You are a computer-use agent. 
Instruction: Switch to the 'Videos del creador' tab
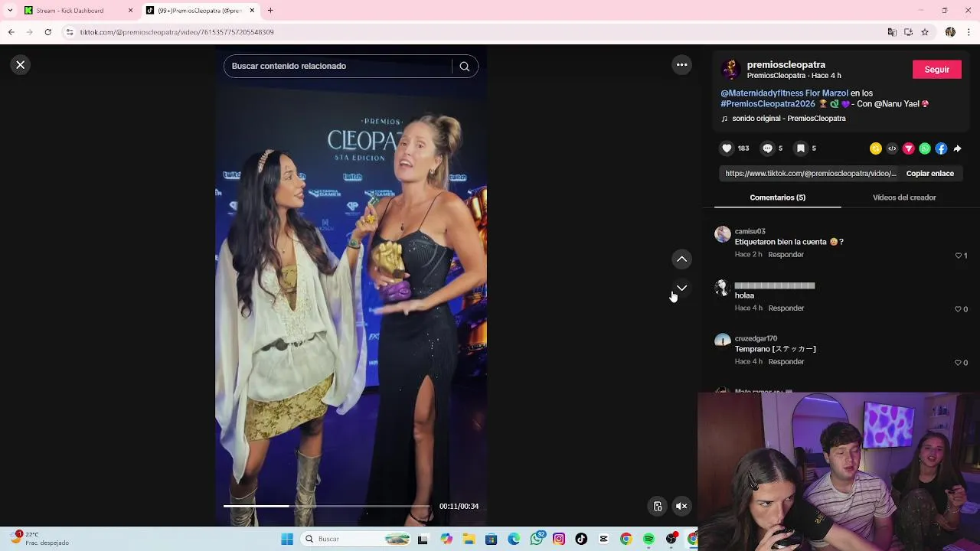coord(904,197)
